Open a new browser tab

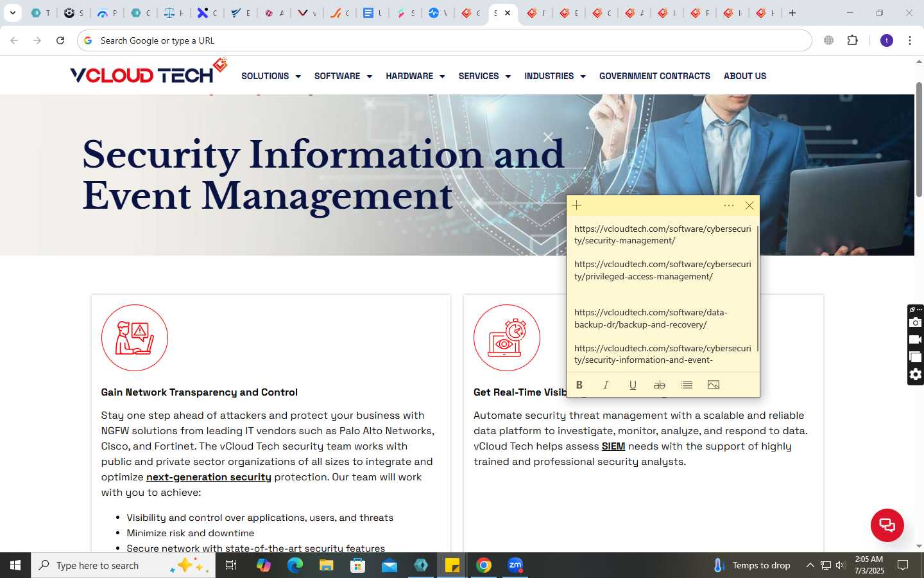tap(792, 13)
